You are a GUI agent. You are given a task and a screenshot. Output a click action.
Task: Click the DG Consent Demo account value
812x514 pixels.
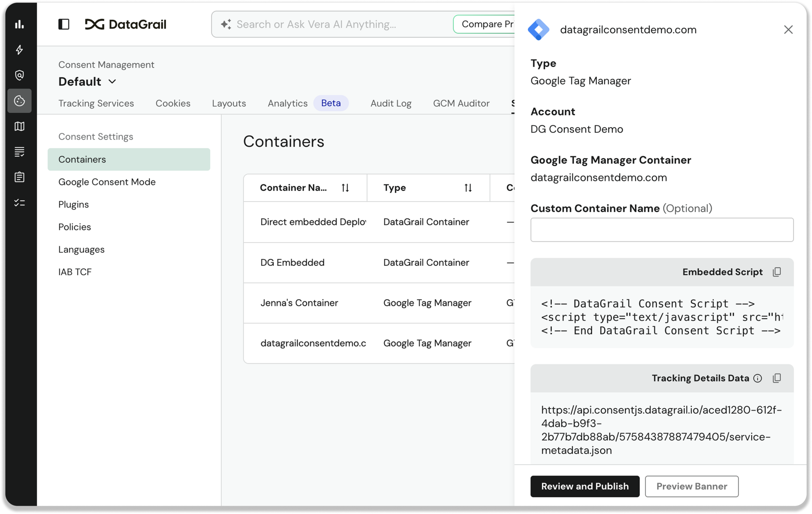pyautogui.click(x=577, y=129)
